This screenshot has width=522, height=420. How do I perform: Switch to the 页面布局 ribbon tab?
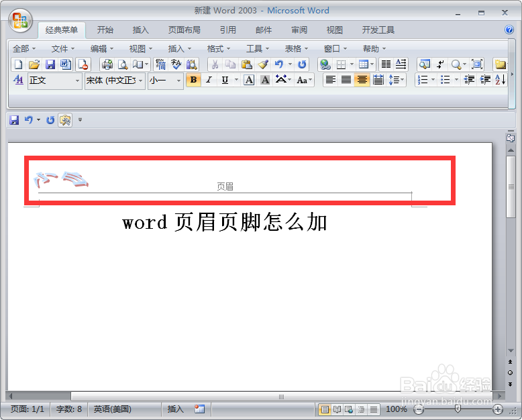[184, 30]
